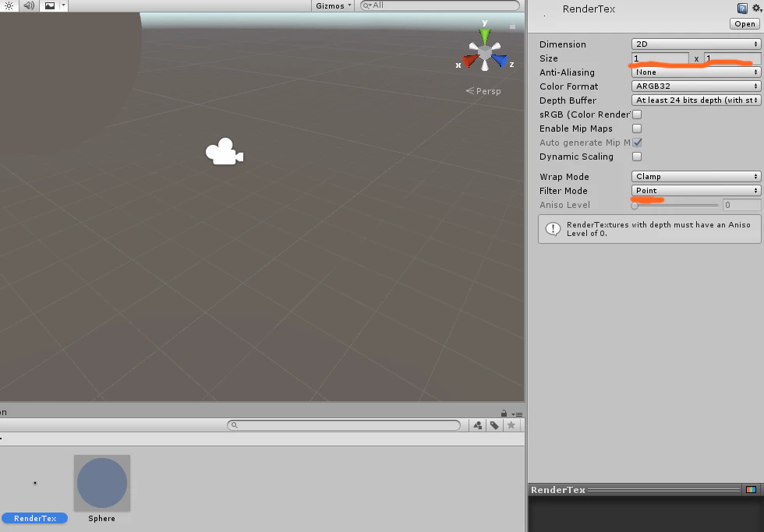Open the inspector gear settings menu
The width and height of the screenshot is (764, 532).
[757, 8]
